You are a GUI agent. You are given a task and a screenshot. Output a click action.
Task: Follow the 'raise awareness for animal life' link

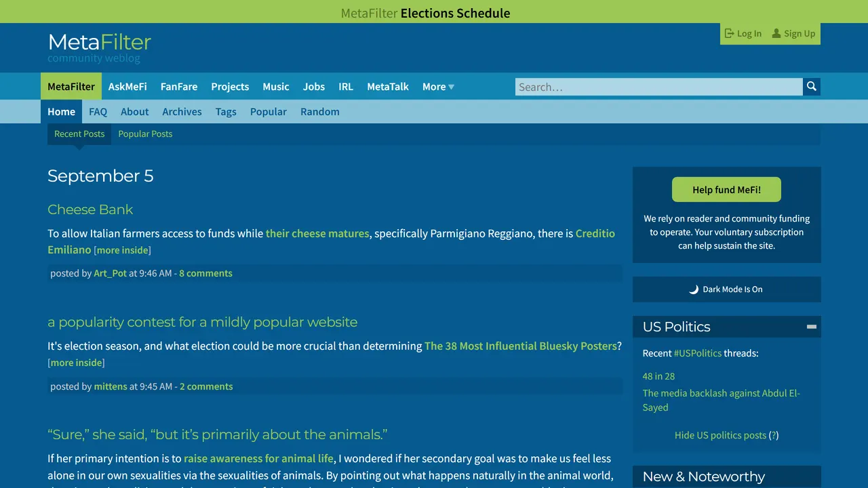pyautogui.click(x=258, y=458)
